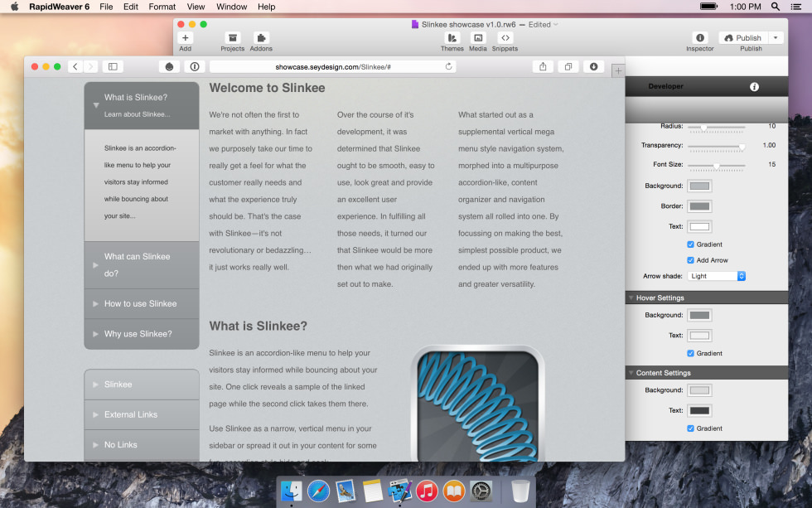The image size is (812, 508).
Task: Expand the No Links item
Action: 142,445
